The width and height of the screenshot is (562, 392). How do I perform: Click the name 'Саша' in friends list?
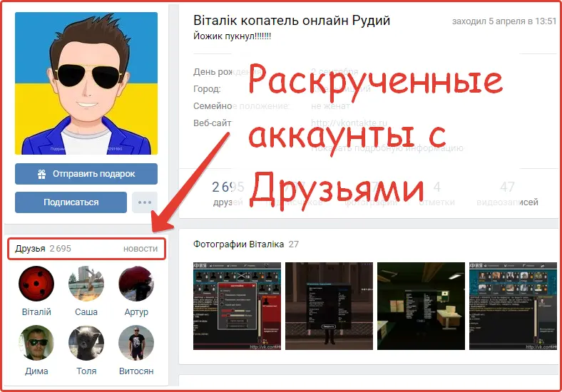[x=86, y=312]
